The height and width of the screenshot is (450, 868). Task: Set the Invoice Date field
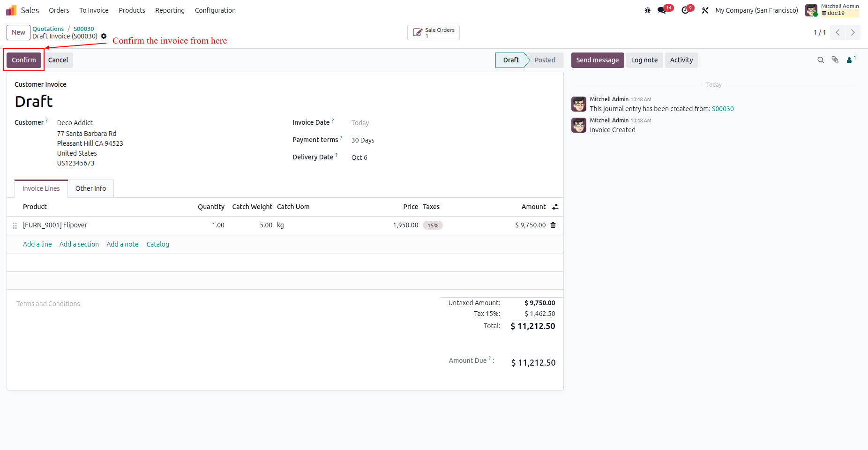click(x=360, y=123)
